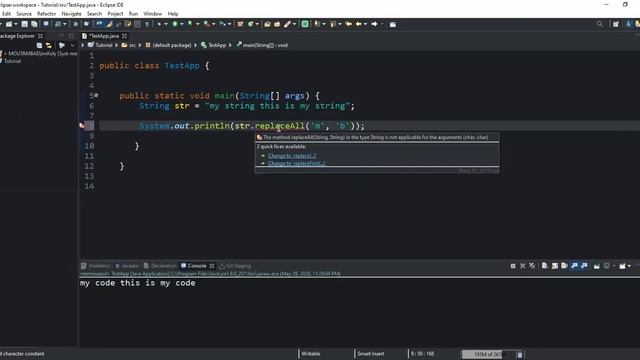Switch to the Git Staging tab

(235, 266)
